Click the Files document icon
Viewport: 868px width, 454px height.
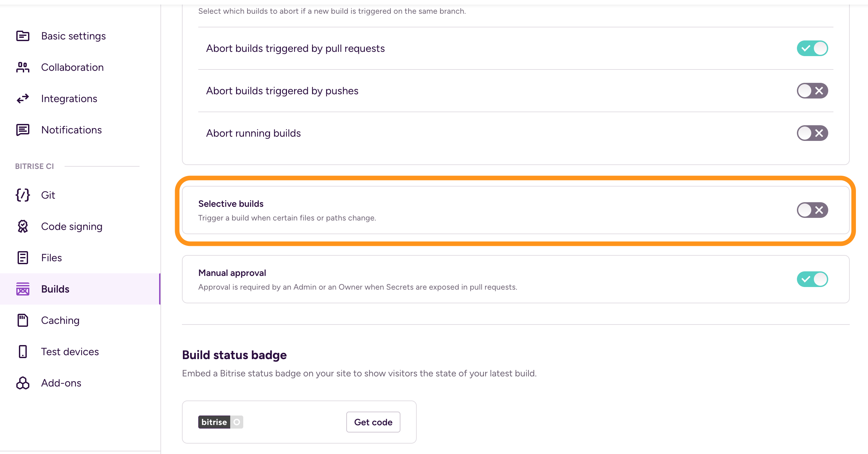[x=22, y=258]
